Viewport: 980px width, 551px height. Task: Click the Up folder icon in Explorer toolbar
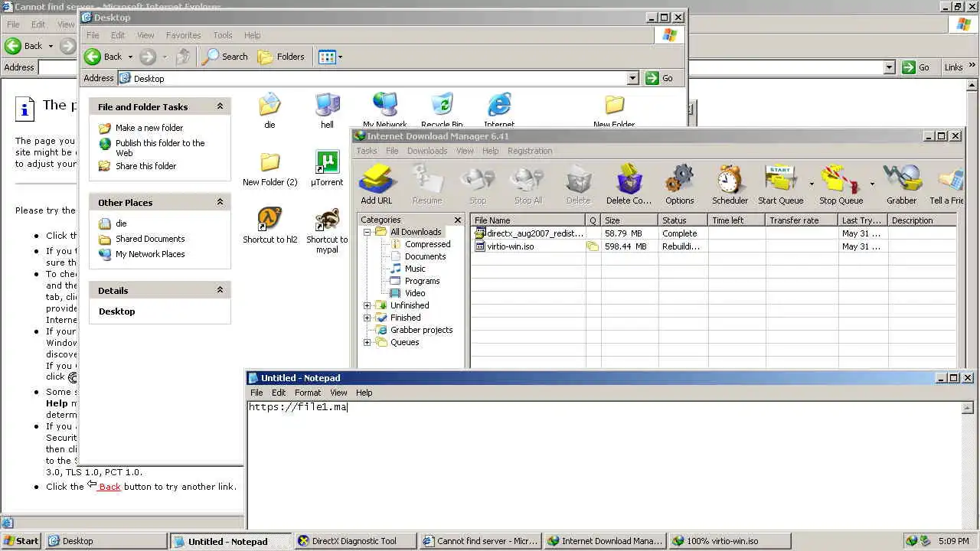pyautogui.click(x=182, y=57)
